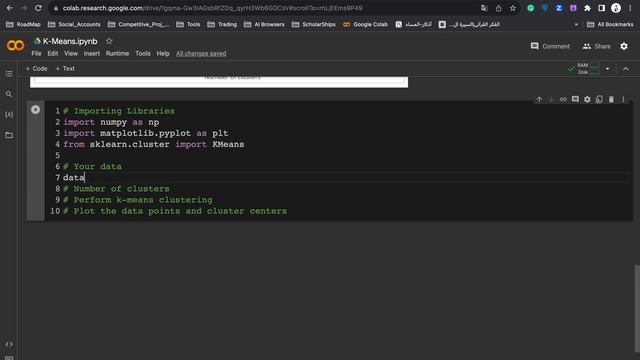
Task: Click All changes saved link
Action: click(x=201, y=53)
